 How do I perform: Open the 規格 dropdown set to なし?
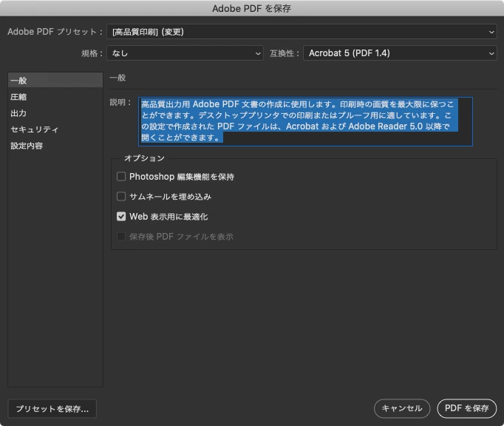185,53
